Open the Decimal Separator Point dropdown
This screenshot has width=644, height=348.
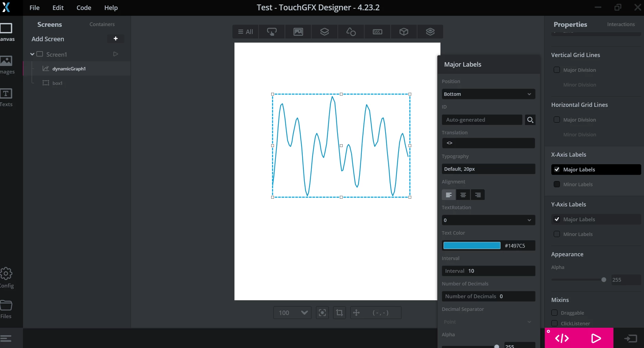click(488, 322)
